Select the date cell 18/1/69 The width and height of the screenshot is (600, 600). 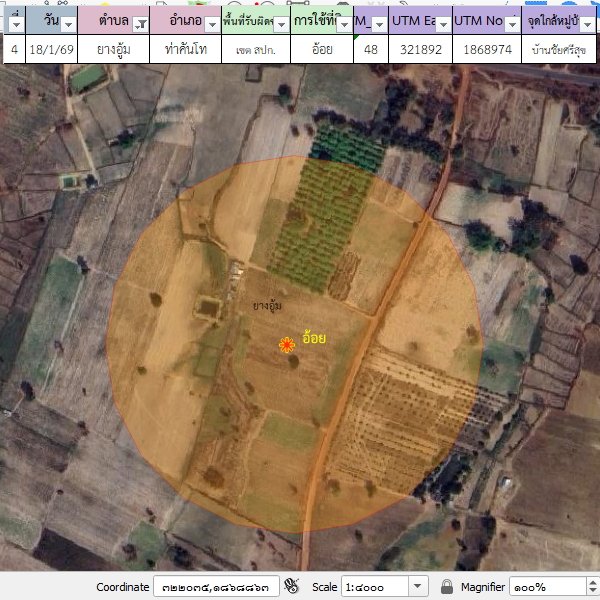(x=51, y=49)
